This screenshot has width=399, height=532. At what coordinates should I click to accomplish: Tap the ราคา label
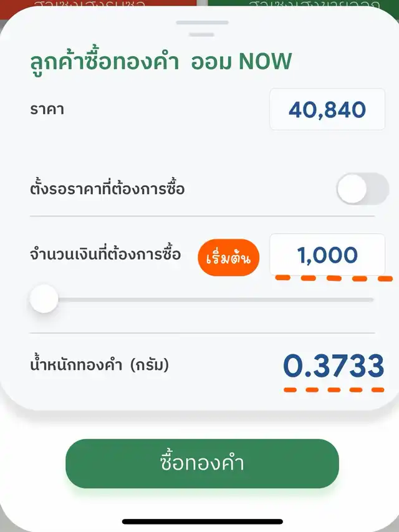47,110
